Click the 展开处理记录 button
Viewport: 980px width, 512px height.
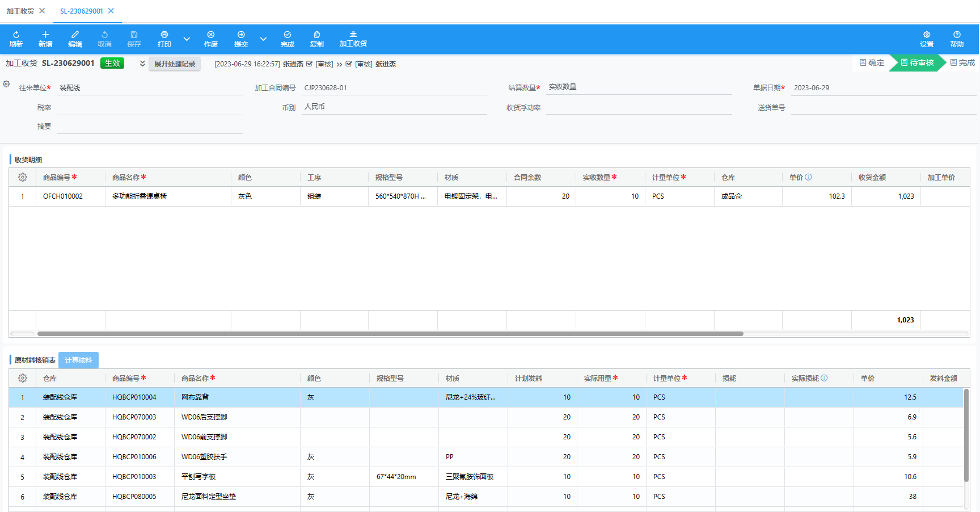click(175, 64)
